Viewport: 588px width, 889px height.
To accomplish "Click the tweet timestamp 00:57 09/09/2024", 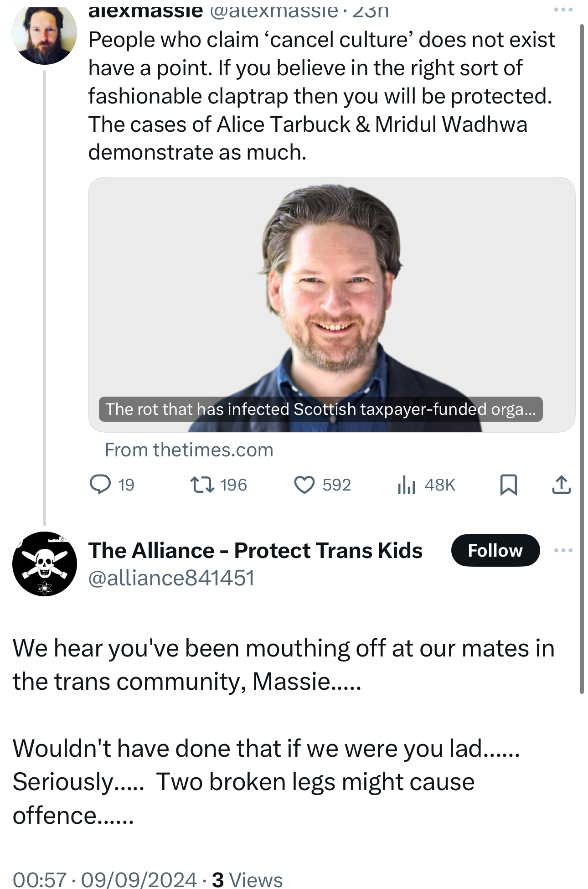I will tap(104, 879).
